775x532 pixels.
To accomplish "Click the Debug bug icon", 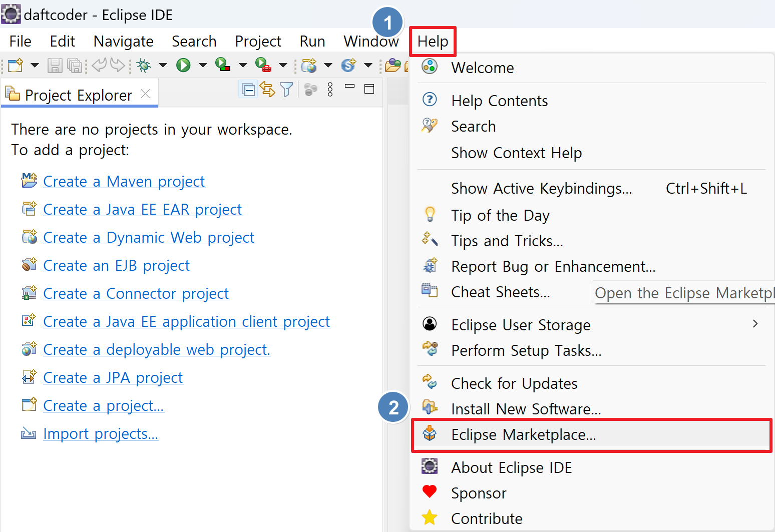I will (144, 65).
